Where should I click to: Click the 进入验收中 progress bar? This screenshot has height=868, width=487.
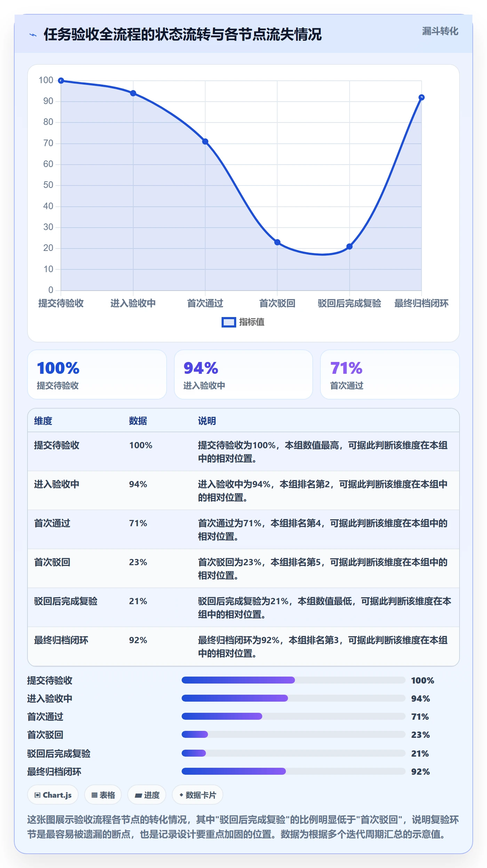[x=293, y=698]
